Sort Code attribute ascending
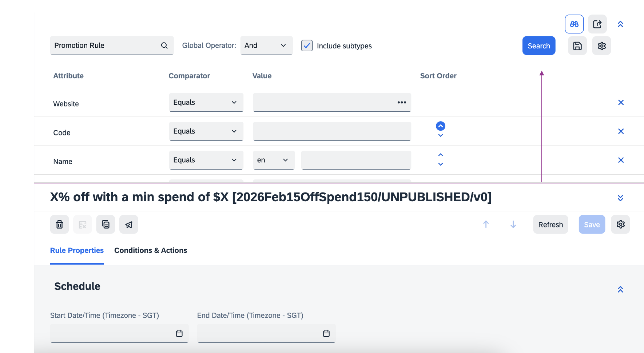644x353 pixels. coord(440,126)
